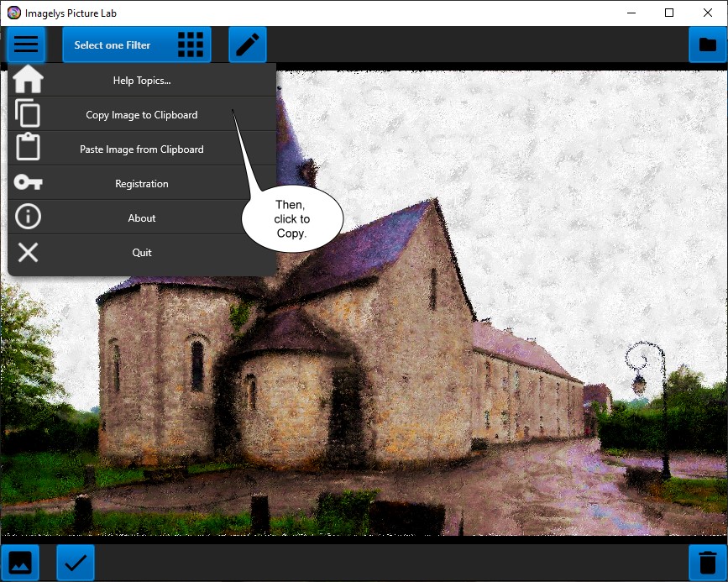Click the trash bin delete icon
The image size is (728, 582).
(708, 563)
